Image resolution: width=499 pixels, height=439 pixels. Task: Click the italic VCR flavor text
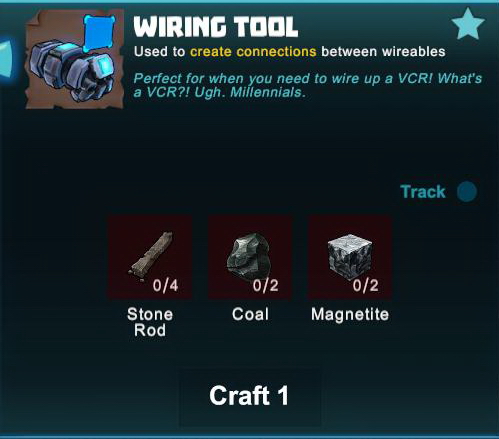point(308,85)
